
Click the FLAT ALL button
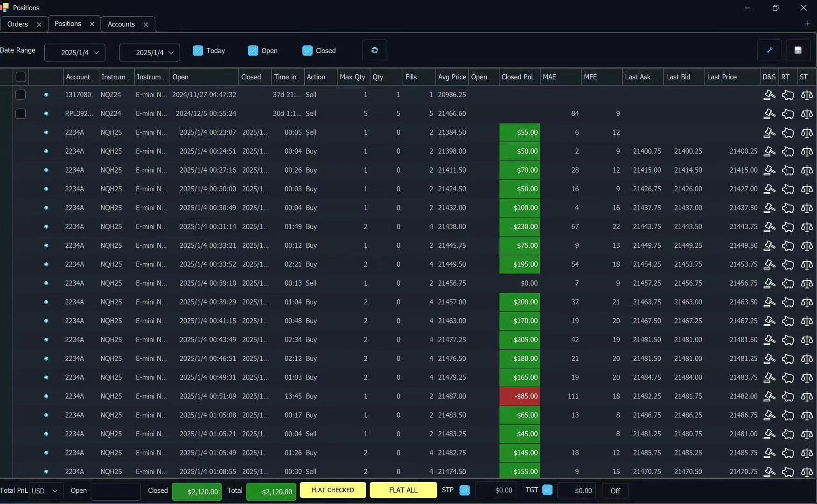[x=403, y=490]
